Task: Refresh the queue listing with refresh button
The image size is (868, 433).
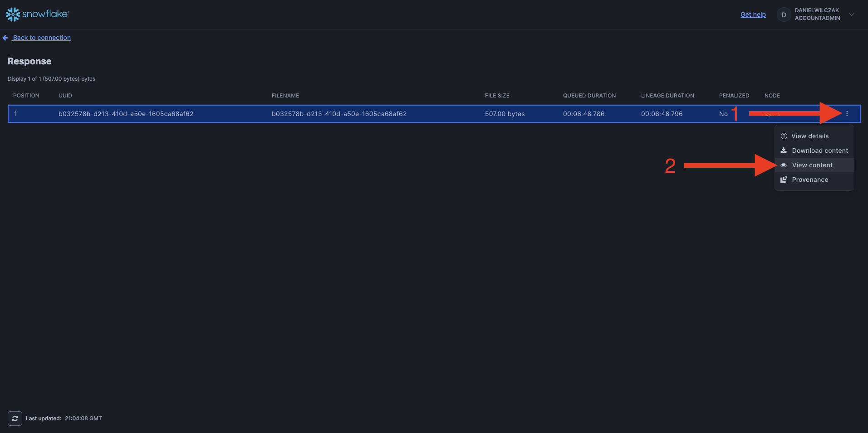Action: [15, 418]
